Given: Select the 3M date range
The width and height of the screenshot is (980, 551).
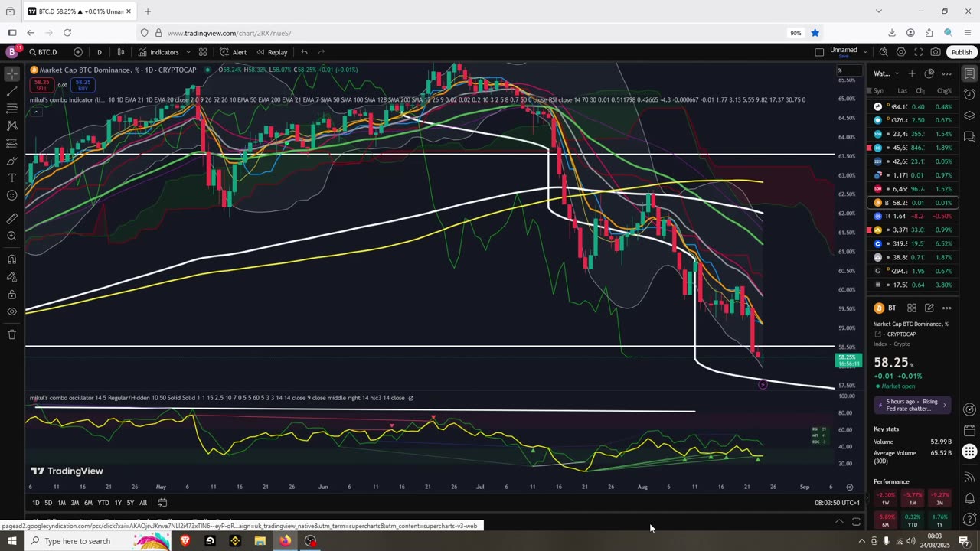Looking at the screenshot, I should (75, 503).
